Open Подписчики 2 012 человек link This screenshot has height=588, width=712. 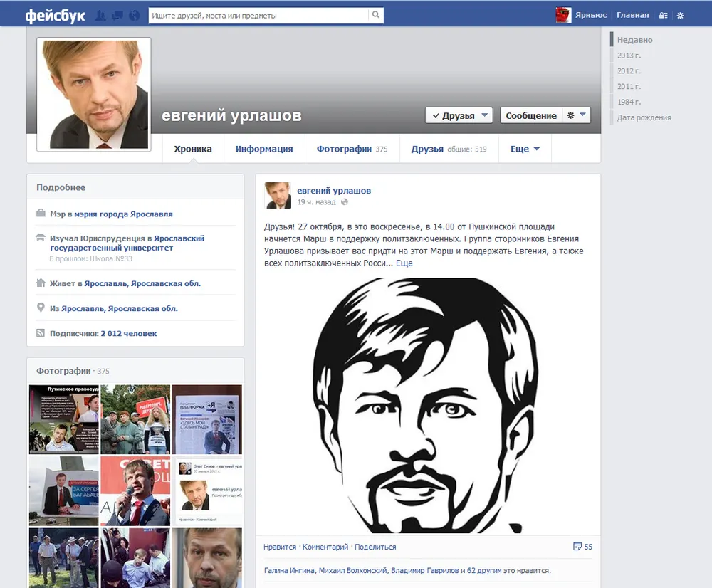pos(103,333)
